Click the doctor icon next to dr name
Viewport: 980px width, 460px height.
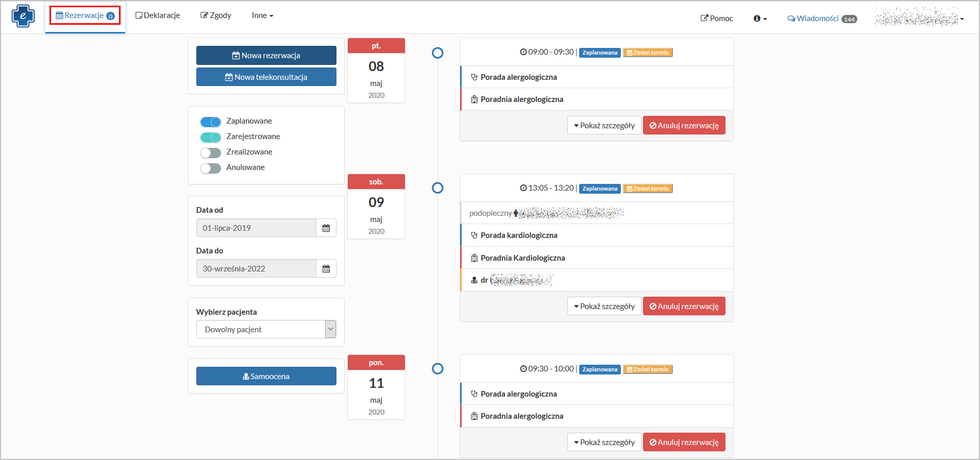point(474,280)
